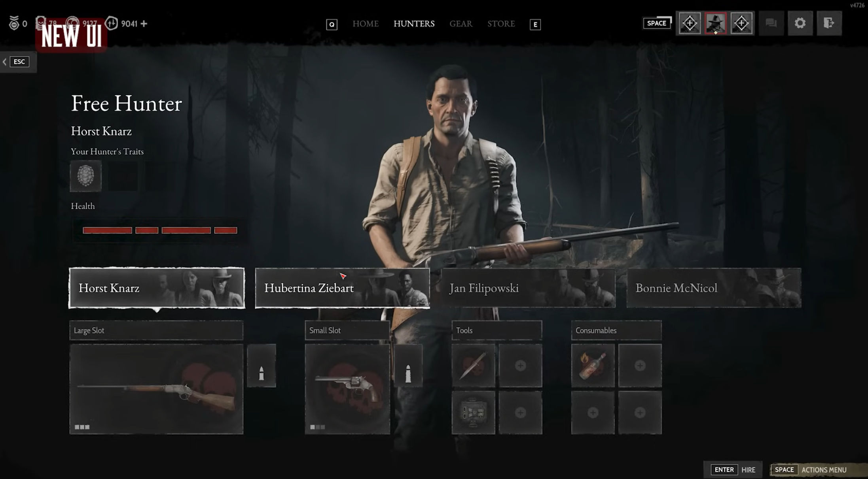The height and width of the screenshot is (479, 868).
Task: Click the Free Hunter title
Action: tap(126, 103)
